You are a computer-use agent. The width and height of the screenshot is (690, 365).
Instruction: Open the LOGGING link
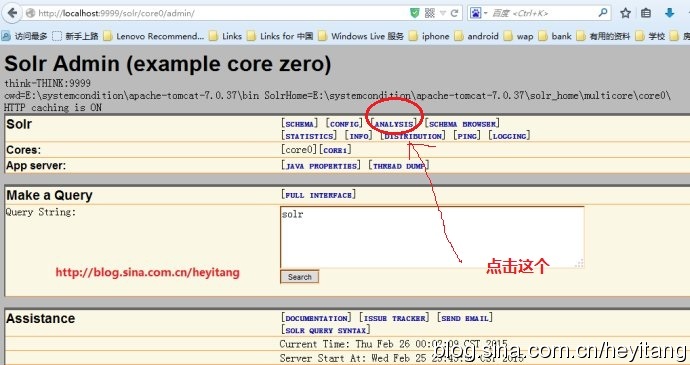pos(509,136)
